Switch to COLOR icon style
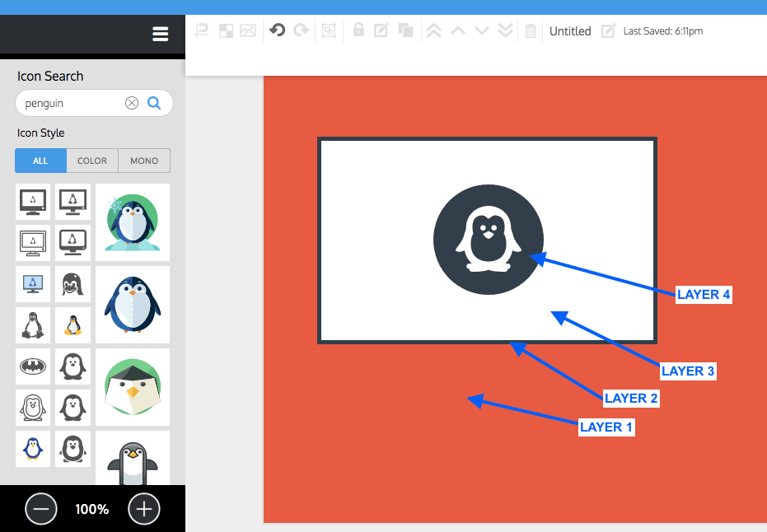The image size is (767, 532). 92,161
